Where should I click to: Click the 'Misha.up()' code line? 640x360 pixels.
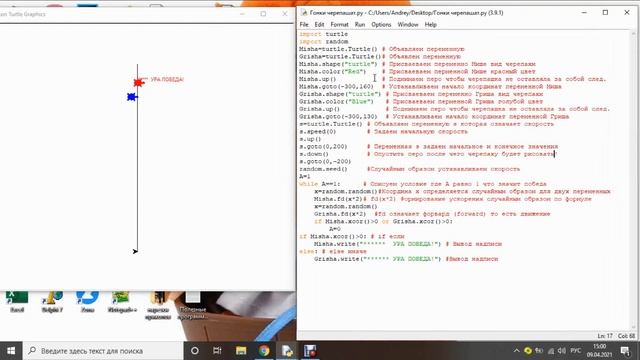[x=317, y=79]
